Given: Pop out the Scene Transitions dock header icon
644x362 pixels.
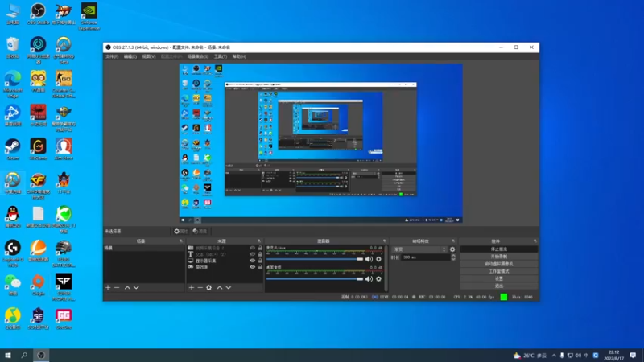Looking at the screenshot, I should 453,241.
